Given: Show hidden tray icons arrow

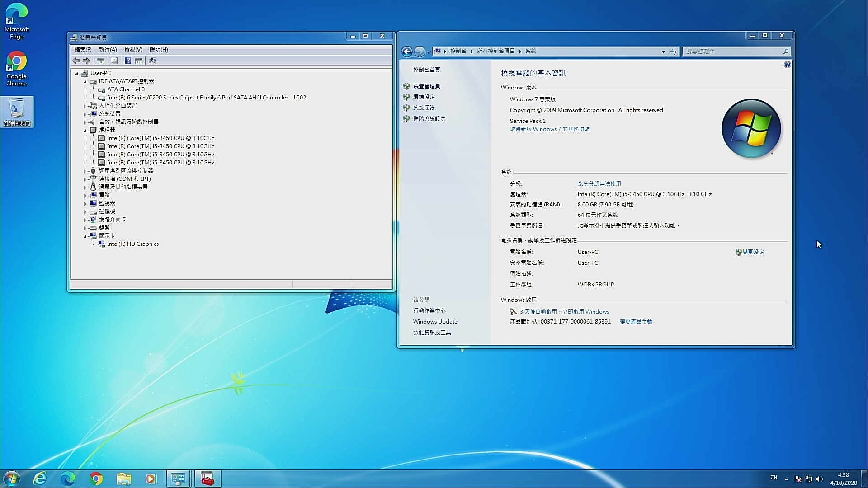Looking at the screenshot, I should (x=787, y=479).
